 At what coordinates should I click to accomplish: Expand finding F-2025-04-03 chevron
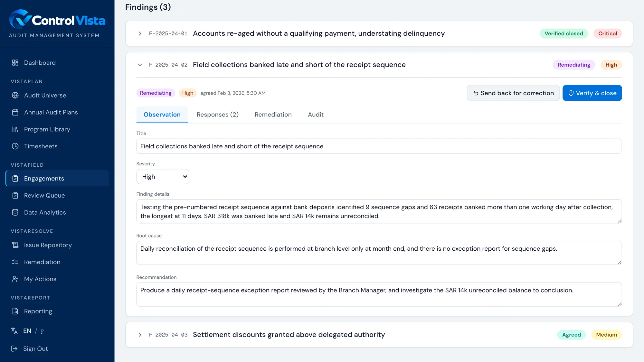point(140,335)
